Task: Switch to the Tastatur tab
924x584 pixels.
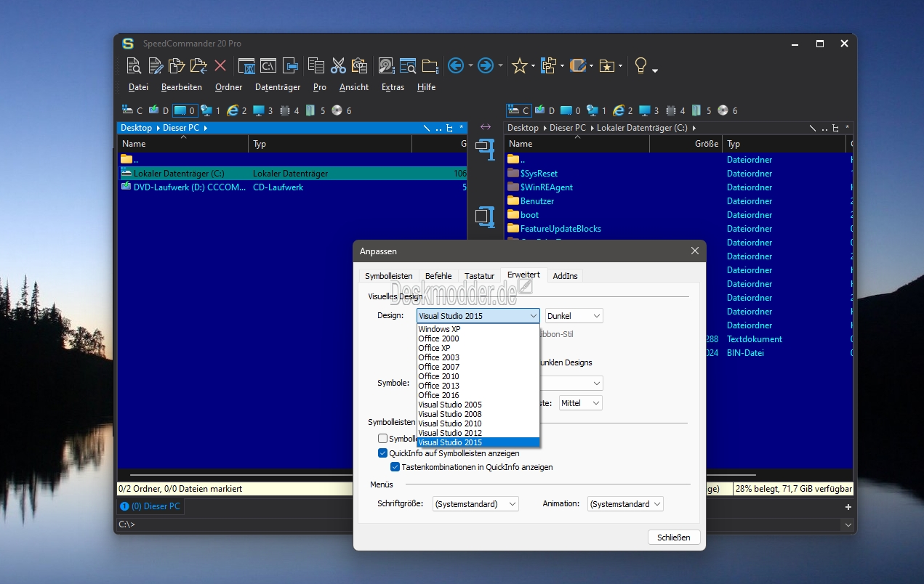Action: (479, 276)
